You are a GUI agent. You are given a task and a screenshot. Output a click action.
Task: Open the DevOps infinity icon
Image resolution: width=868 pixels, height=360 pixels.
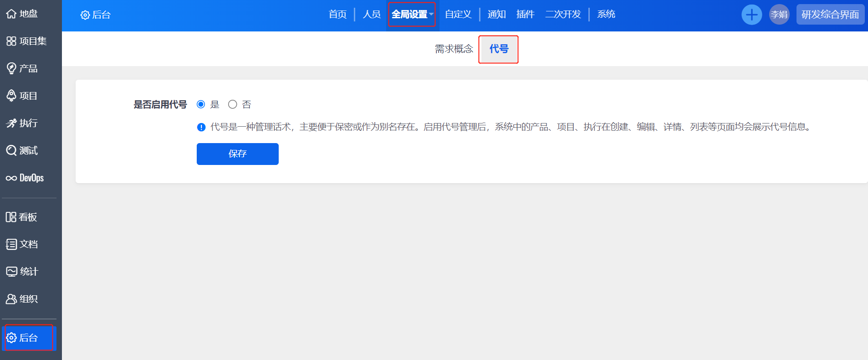pyautogui.click(x=11, y=178)
